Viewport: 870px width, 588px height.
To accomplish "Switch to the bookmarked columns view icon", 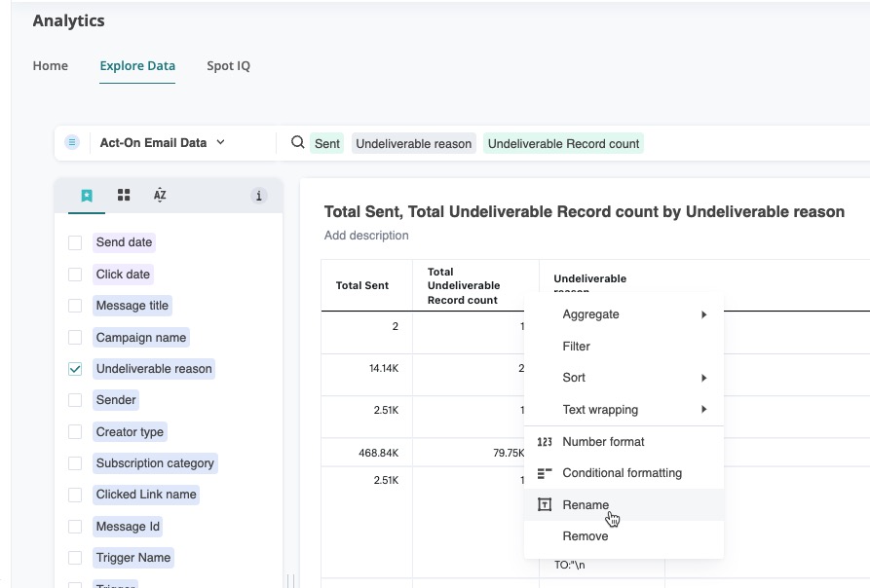I will coord(87,195).
